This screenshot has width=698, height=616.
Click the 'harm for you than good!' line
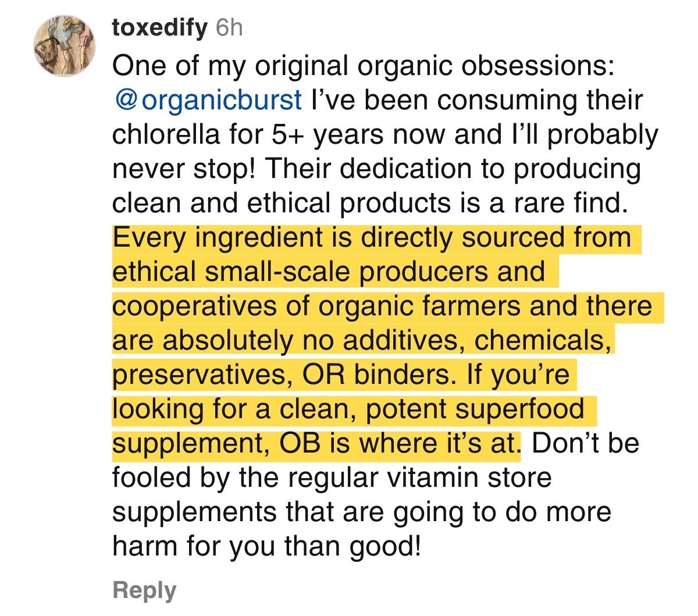[266, 546]
